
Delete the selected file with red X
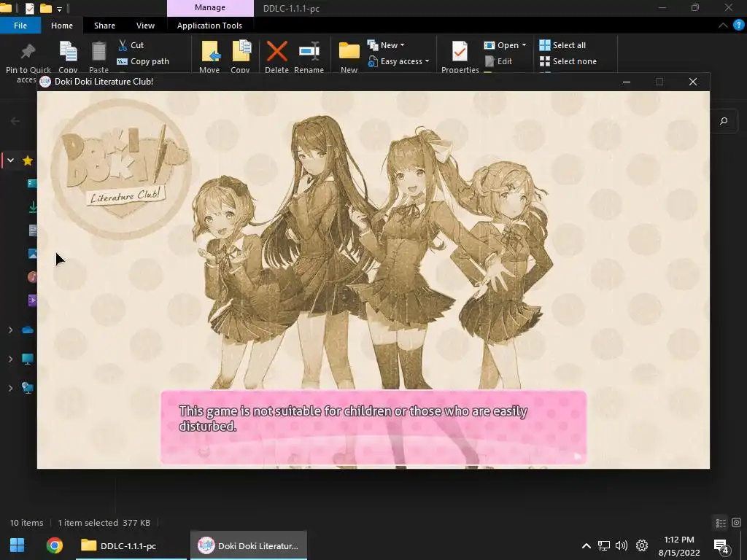click(x=276, y=52)
